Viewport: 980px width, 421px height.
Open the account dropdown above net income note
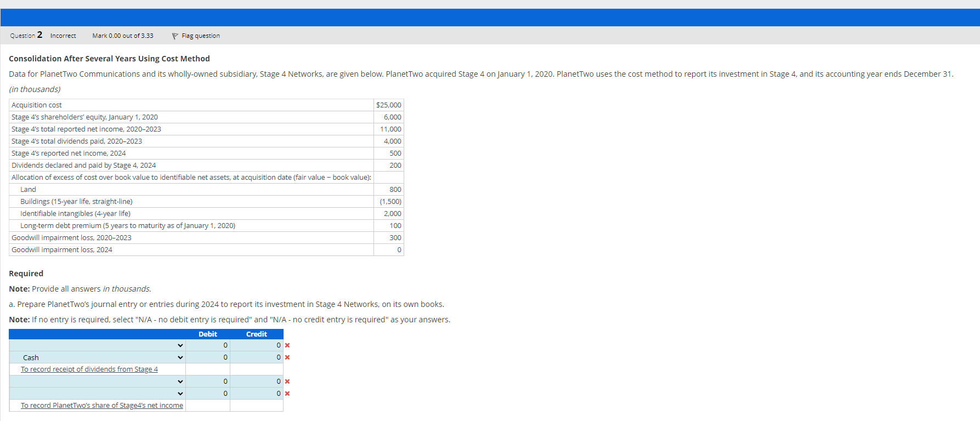point(97,394)
